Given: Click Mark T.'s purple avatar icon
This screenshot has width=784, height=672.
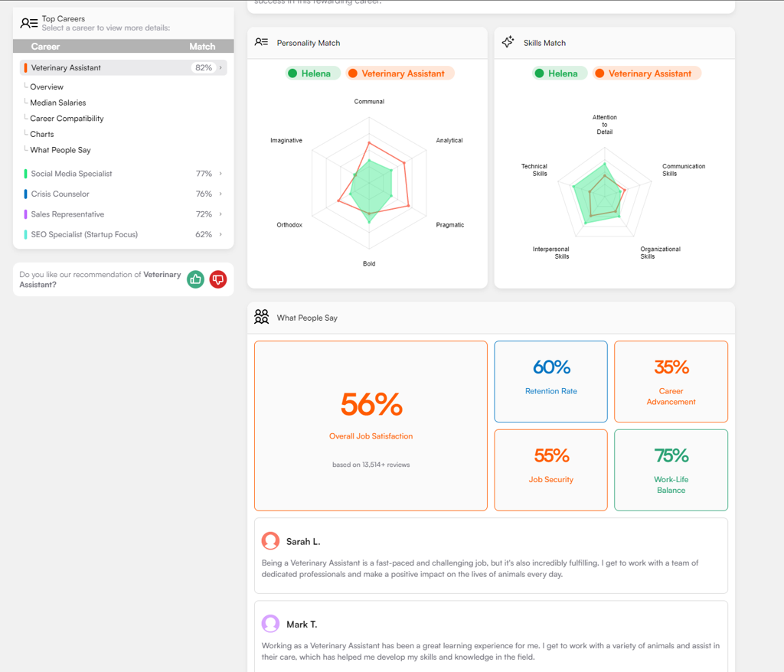Looking at the screenshot, I should (270, 624).
